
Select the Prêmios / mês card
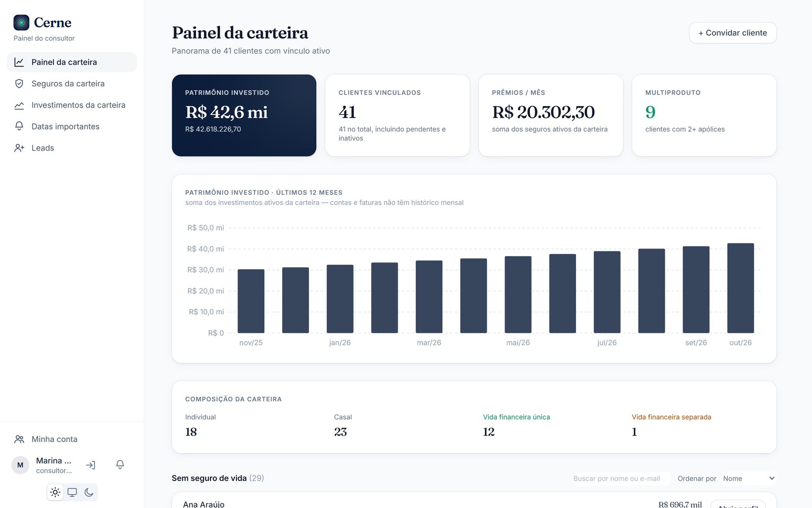551,115
